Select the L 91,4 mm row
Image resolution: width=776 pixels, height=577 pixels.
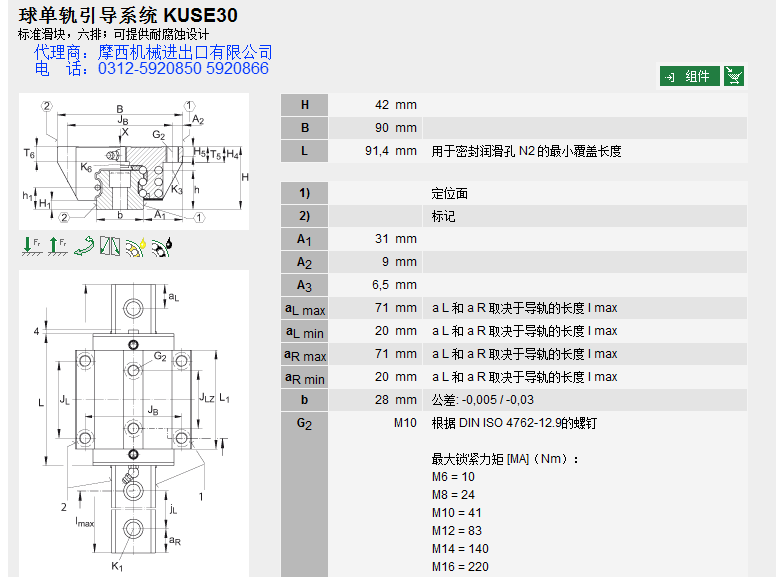coord(513,151)
